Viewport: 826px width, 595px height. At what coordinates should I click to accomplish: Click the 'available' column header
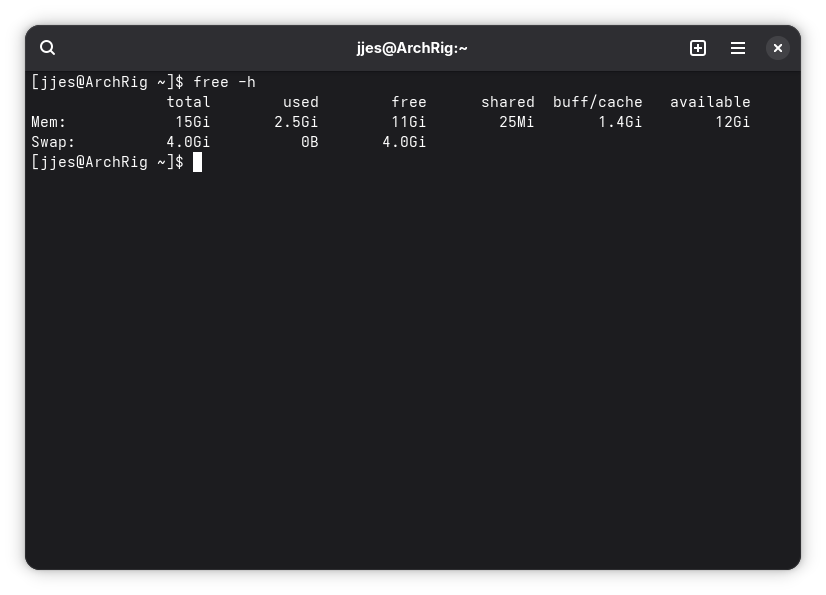(x=710, y=102)
